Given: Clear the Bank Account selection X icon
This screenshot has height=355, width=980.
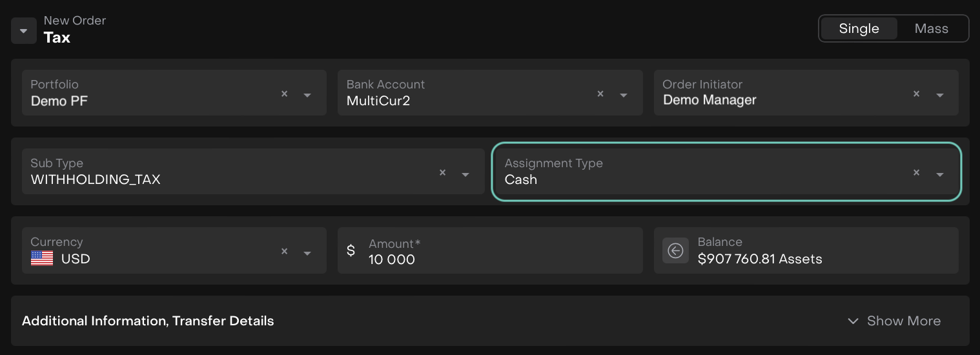Looking at the screenshot, I should tap(600, 94).
